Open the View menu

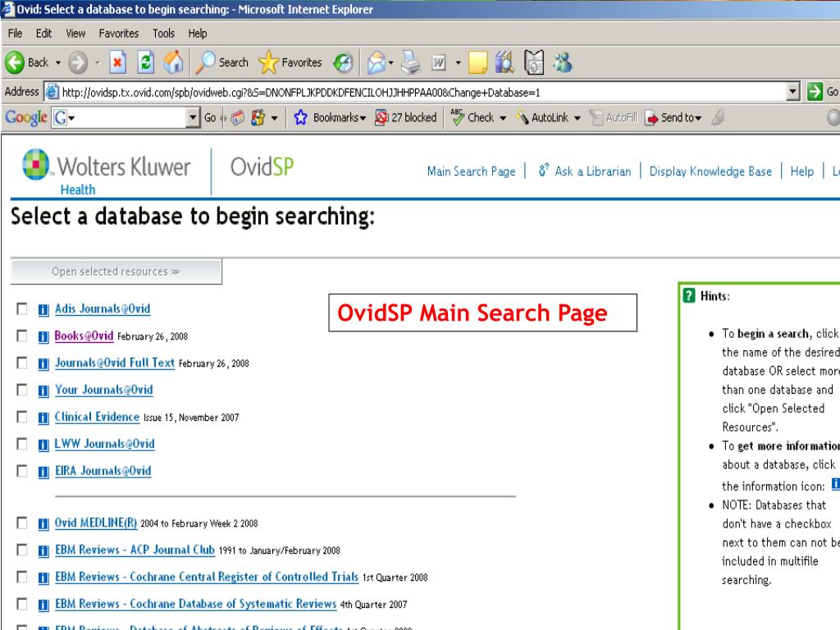point(75,33)
